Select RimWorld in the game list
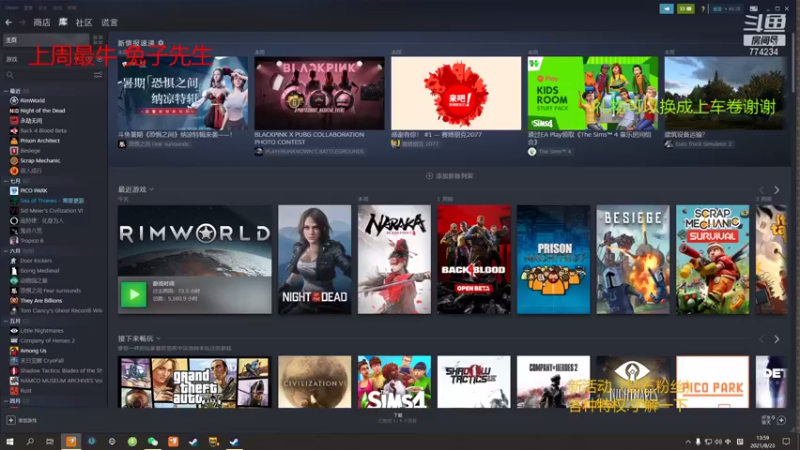 33,101
